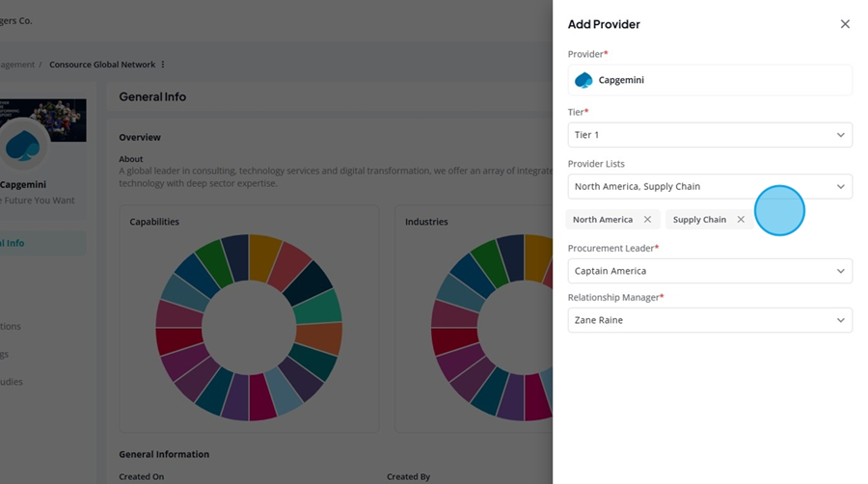This screenshot has height=484, width=868.
Task: Click the Capgemini profile logo avatar
Action: click(x=23, y=146)
